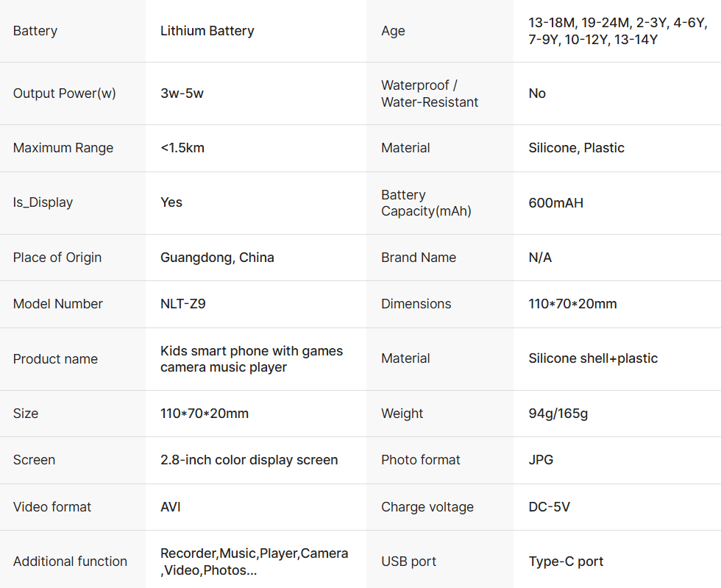Click the Age range values cell
721x588 pixels.
pos(617,31)
